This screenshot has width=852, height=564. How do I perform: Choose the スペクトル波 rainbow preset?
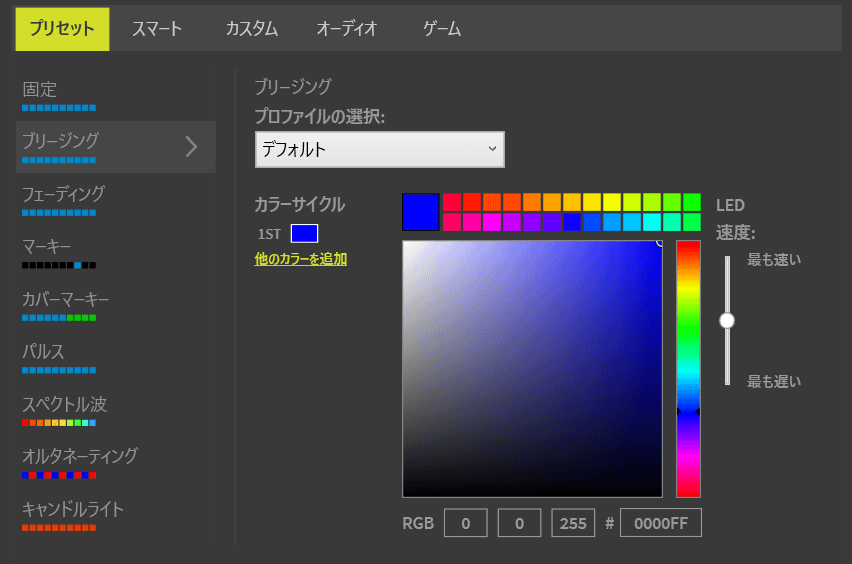click(x=64, y=410)
